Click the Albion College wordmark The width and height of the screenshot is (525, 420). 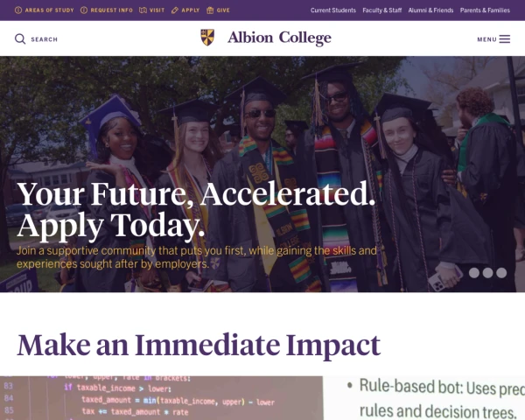pos(279,38)
